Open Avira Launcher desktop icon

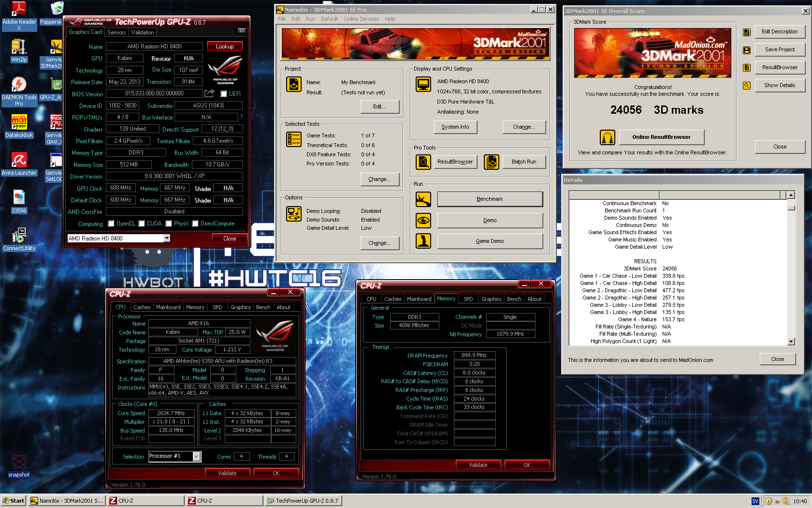click(x=19, y=164)
